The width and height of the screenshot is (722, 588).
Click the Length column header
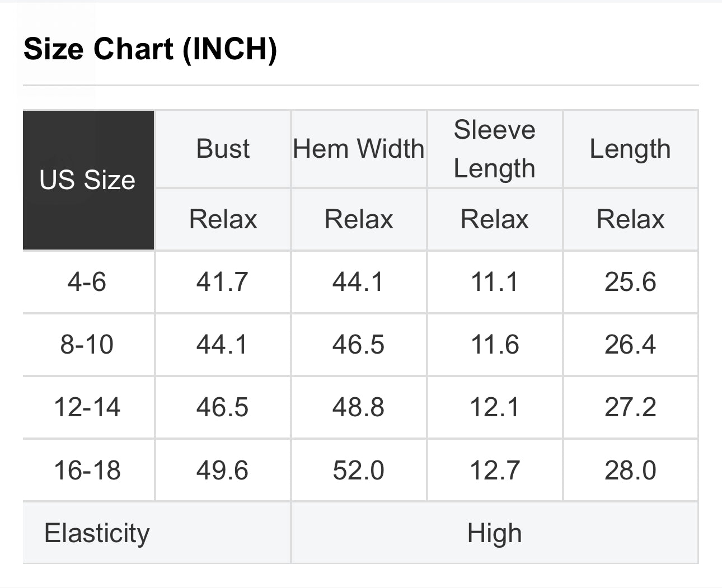tap(630, 149)
